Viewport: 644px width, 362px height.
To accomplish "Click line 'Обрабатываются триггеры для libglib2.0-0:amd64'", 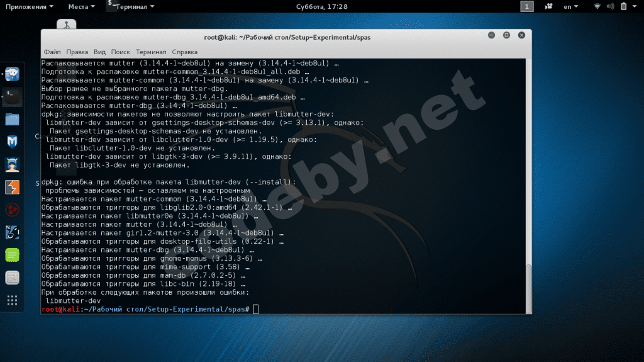I will pyautogui.click(x=166, y=207).
